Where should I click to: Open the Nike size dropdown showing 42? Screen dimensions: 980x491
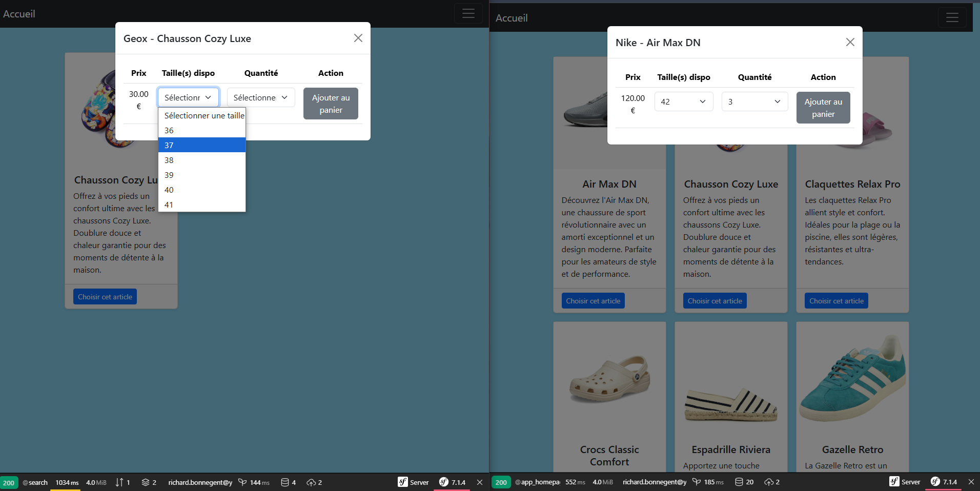pos(684,101)
